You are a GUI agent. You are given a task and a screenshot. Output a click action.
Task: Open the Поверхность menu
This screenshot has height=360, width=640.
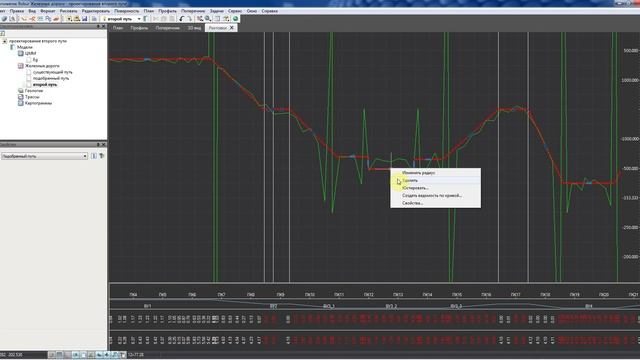point(127,11)
